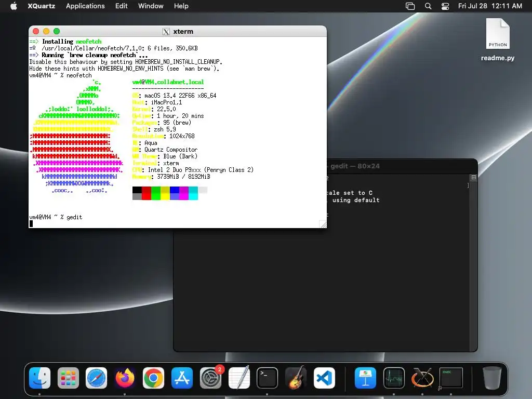Open Finder from the Dock
The height and width of the screenshot is (399, 532).
[39, 378]
